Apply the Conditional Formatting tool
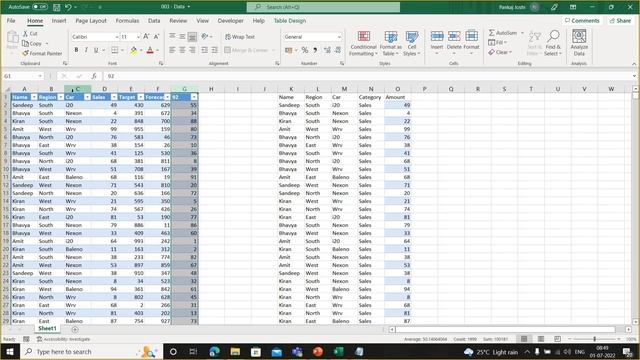This screenshot has width=640, height=360. click(x=363, y=43)
